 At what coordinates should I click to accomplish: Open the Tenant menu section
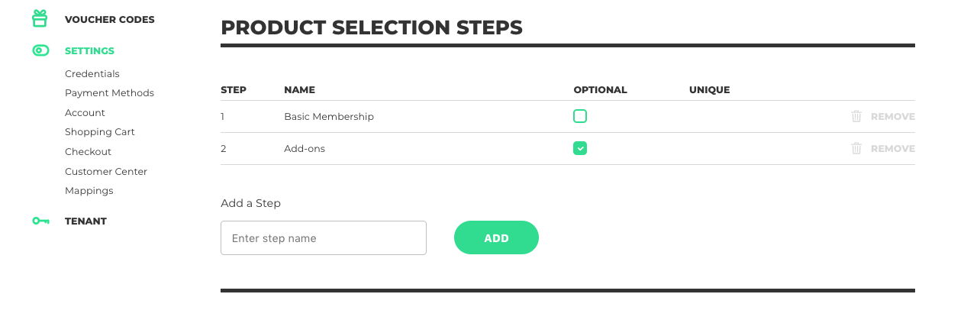[85, 221]
